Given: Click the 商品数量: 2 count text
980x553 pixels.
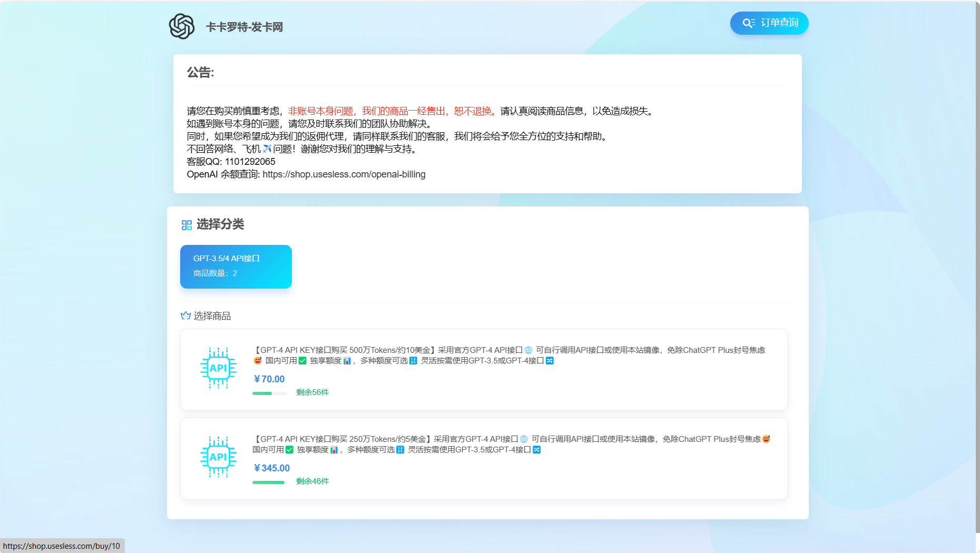Looking at the screenshot, I should pyautogui.click(x=215, y=273).
